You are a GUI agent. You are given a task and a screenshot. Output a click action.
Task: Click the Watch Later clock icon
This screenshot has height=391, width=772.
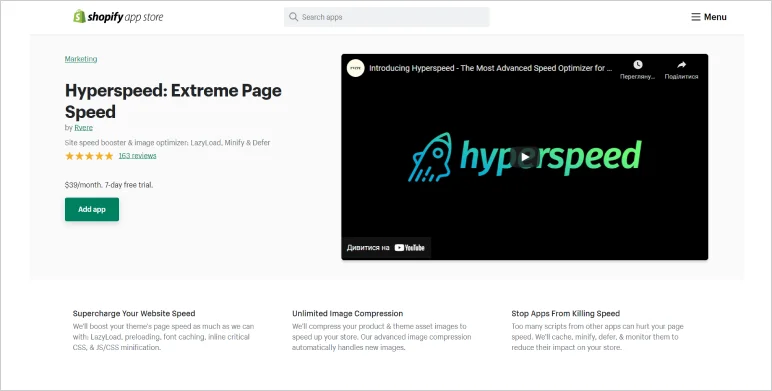638,65
